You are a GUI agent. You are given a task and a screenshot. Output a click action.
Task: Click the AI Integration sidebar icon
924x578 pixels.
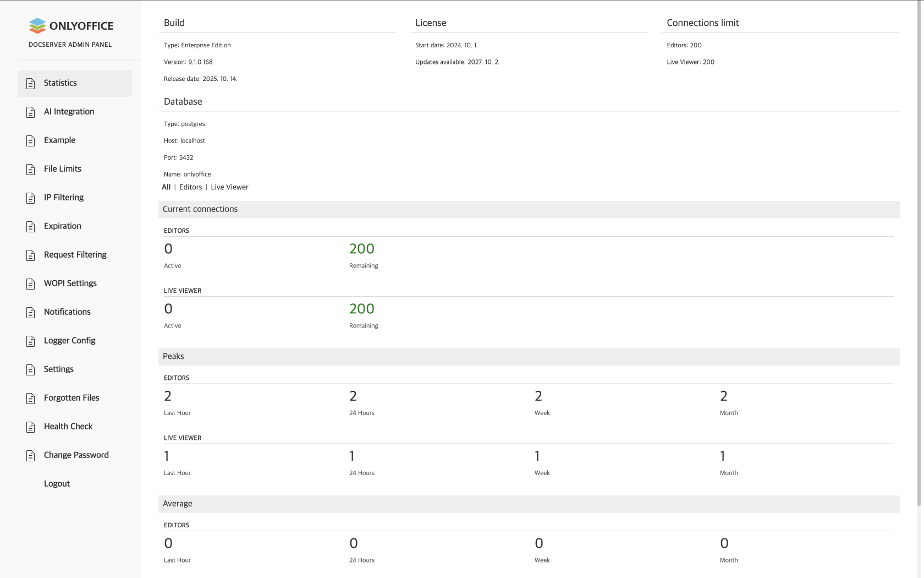31,112
